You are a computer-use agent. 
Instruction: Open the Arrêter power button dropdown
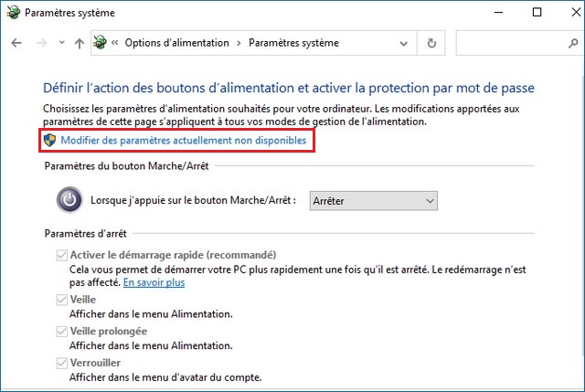(x=373, y=200)
